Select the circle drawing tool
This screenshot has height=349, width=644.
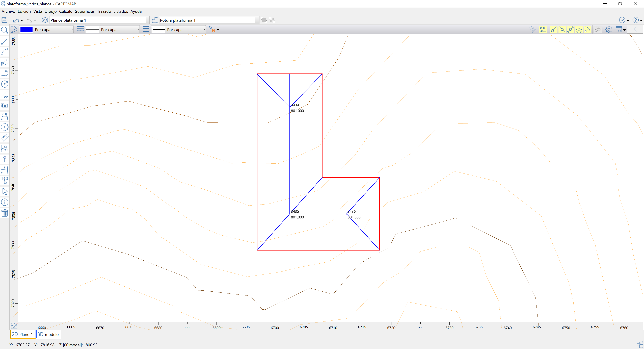pos(5,84)
